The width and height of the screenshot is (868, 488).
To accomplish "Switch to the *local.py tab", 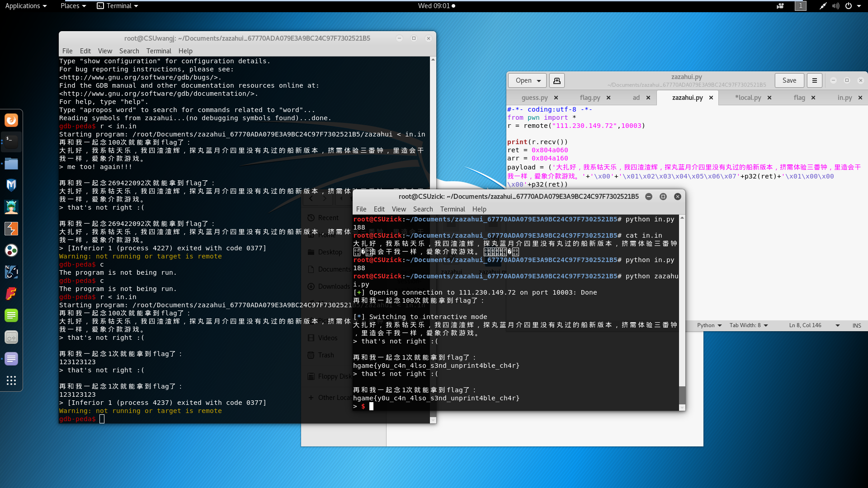I will 748,98.
